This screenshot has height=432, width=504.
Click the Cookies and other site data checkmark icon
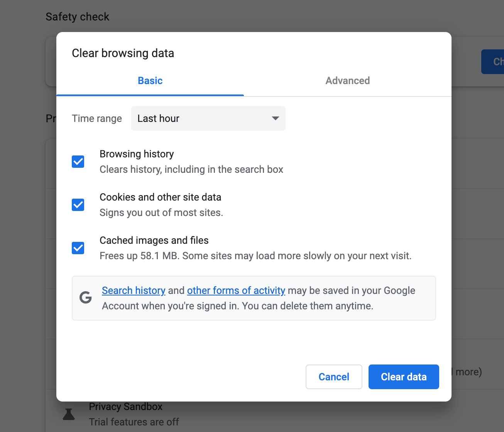pyautogui.click(x=78, y=205)
